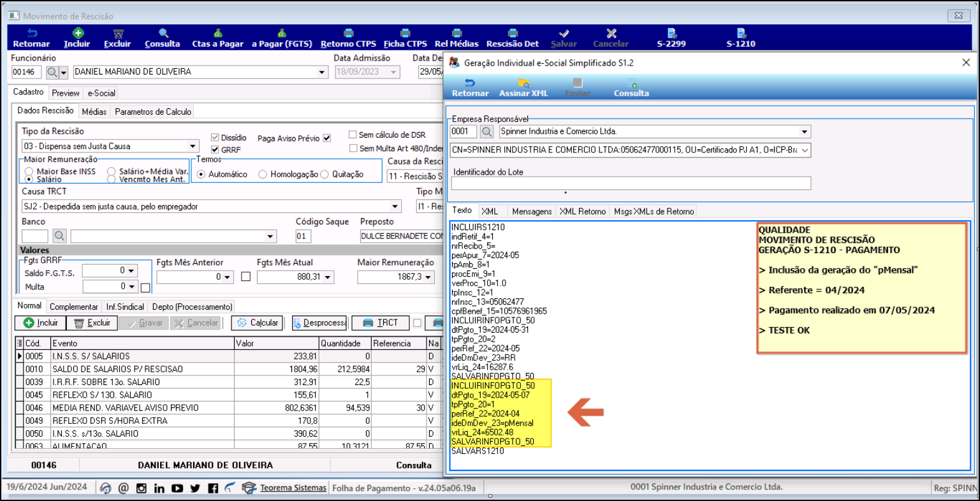This screenshot has width=980, height=501.
Task: Open the Teorema Sistemas link
Action: 293,488
